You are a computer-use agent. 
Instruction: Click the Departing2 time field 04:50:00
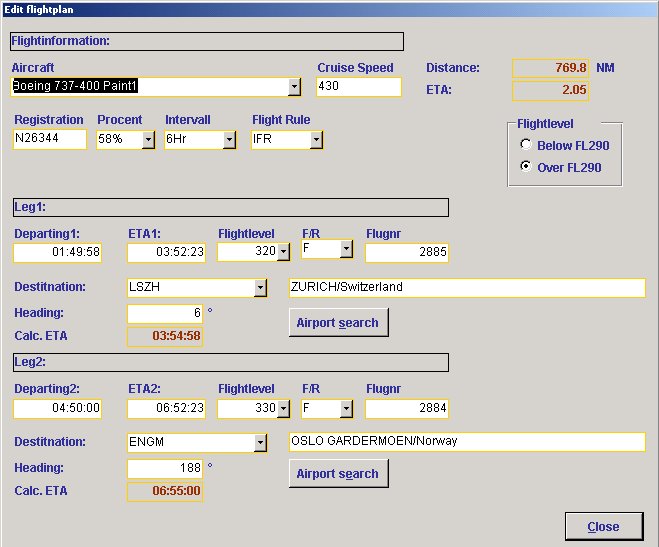(57, 408)
